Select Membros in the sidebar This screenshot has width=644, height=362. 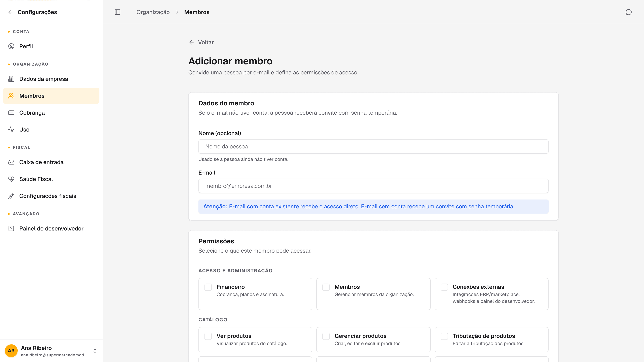(51, 96)
